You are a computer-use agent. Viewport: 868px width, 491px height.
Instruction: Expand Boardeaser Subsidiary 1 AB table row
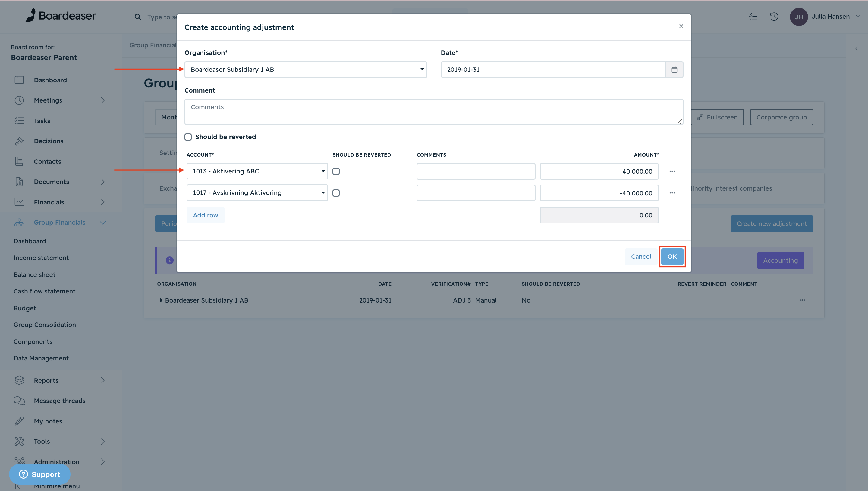(161, 300)
